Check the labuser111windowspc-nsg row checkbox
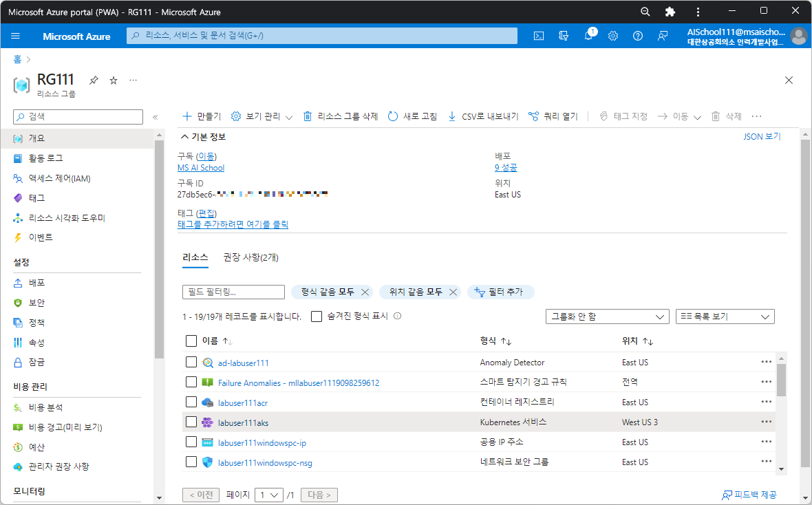The width and height of the screenshot is (812, 505). pyautogui.click(x=191, y=462)
